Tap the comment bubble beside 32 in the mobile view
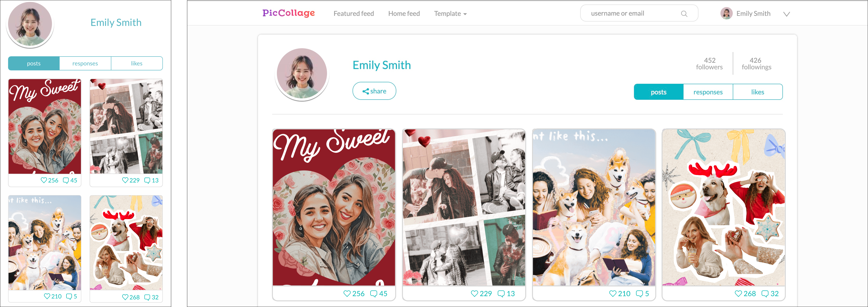Image resolution: width=868 pixels, height=307 pixels. [147, 297]
